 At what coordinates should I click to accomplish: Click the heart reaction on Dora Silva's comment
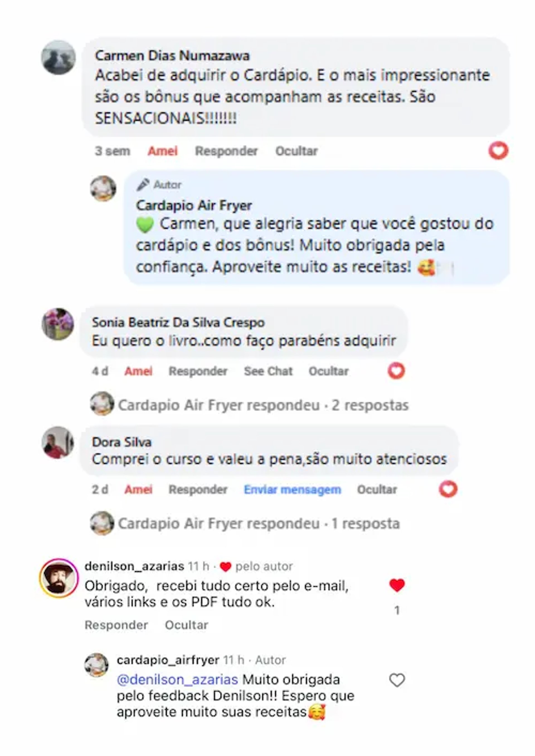448,489
